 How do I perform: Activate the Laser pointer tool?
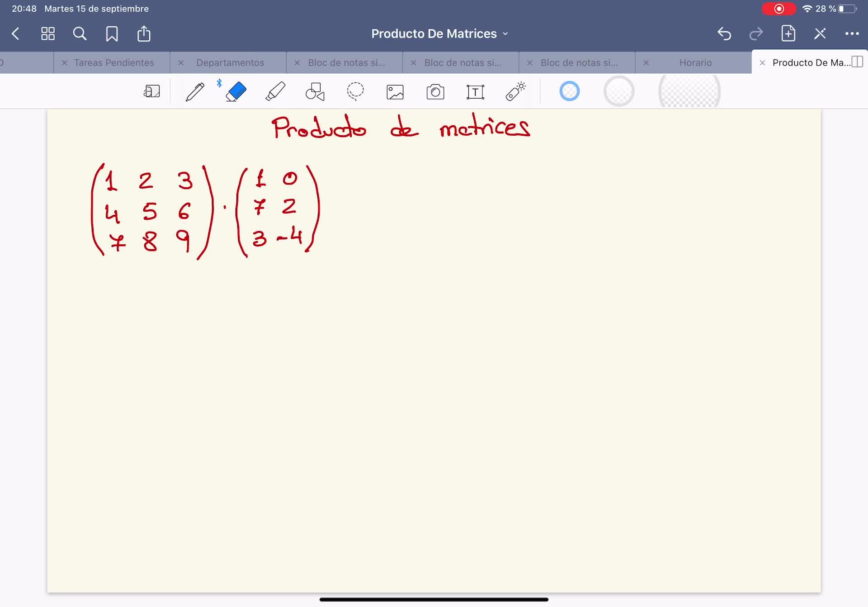(515, 92)
